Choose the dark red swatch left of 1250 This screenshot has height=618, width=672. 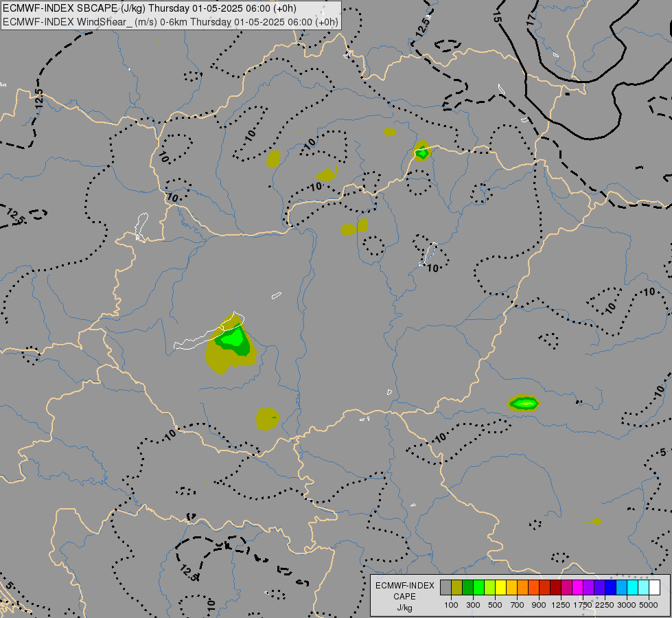click(x=555, y=587)
